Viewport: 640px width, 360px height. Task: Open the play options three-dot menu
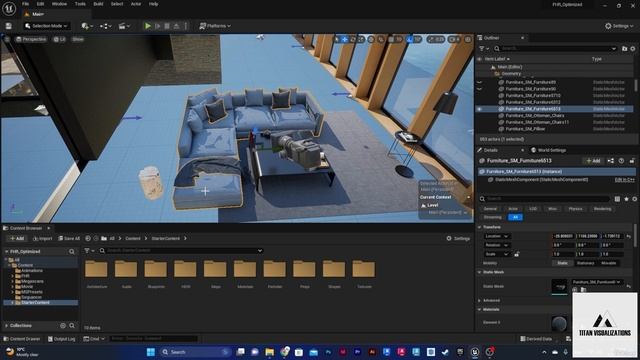(x=186, y=26)
